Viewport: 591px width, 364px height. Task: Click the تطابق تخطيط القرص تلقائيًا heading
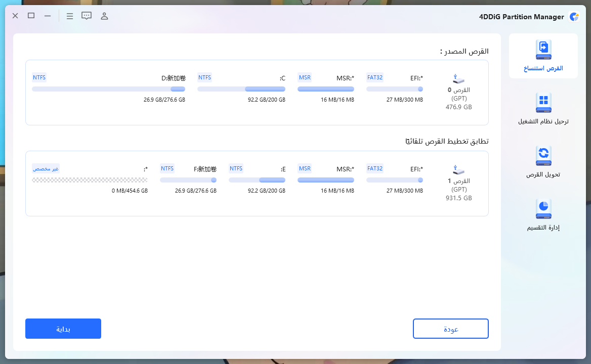(447, 141)
